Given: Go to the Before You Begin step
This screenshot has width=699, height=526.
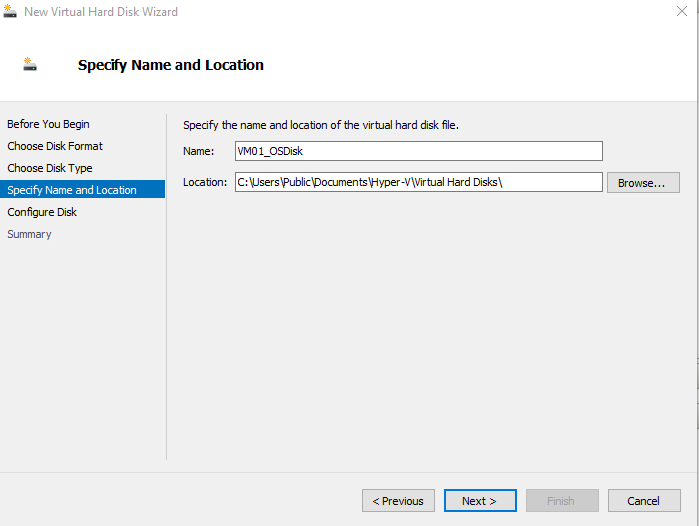Looking at the screenshot, I should coord(48,124).
